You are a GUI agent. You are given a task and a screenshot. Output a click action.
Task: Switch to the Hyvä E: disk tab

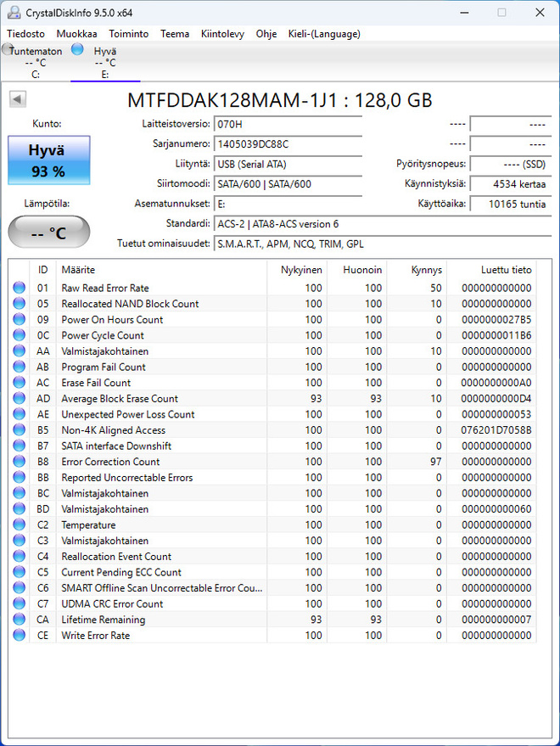[105, 62]
